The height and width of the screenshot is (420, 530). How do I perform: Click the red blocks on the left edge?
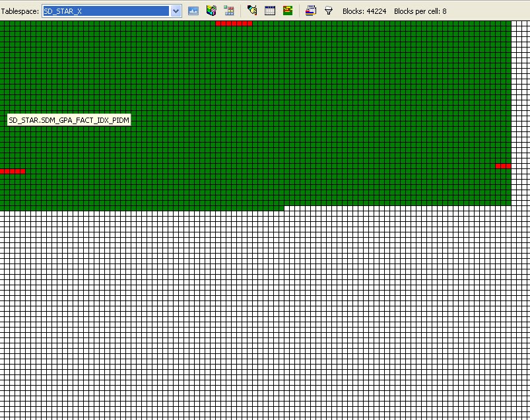click(12, 171)
